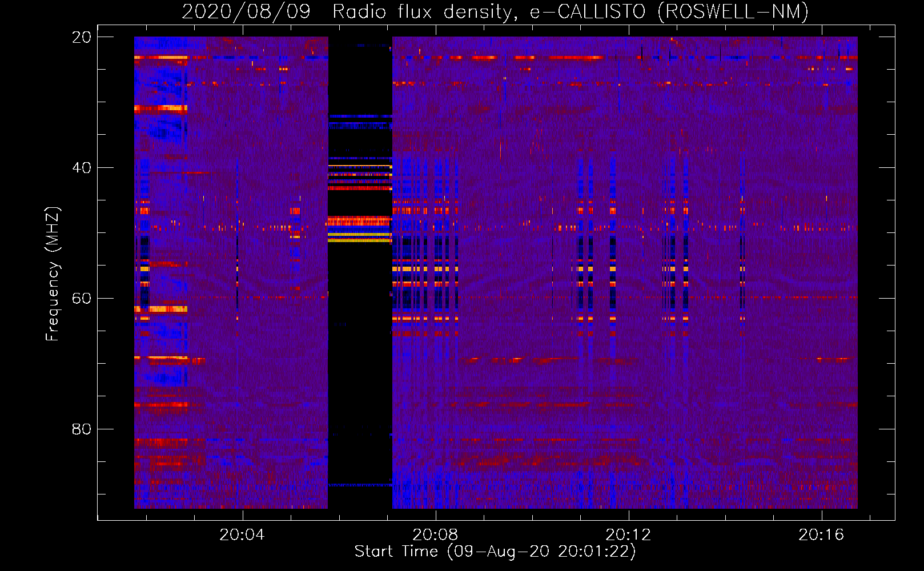Select the 60 frequency tick label
This screenshot has height=571, width=924.
click(x=82, y=299)
